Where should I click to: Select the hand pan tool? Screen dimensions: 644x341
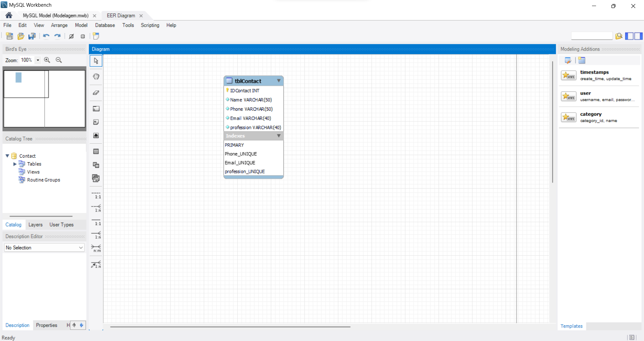[x=96, y=76]
